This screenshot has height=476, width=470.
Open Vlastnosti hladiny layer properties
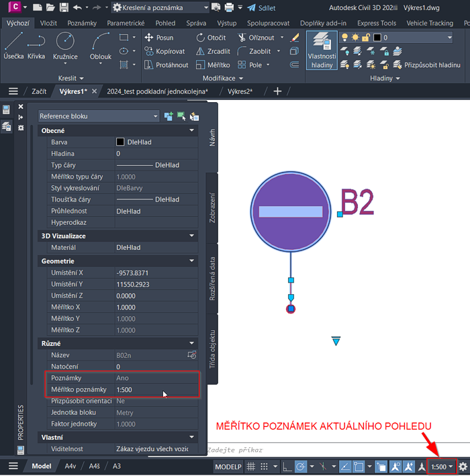pyautogui.click(x=322, y=50)
